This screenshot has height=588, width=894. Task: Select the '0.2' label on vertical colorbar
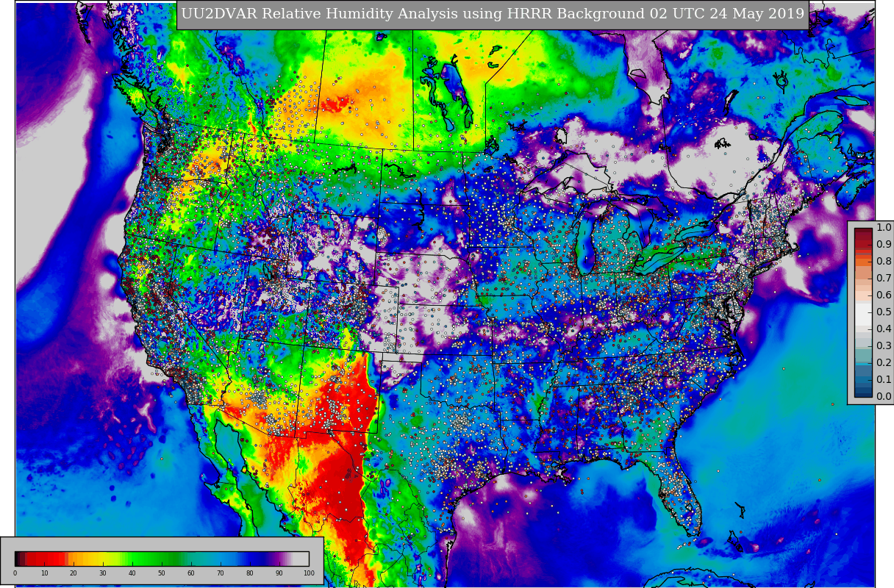click(x=884, y=363)
